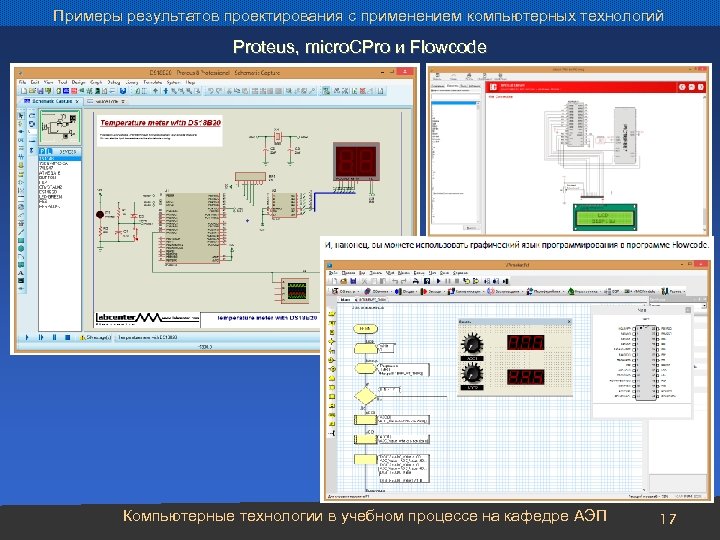Select BUTTON in the Proteus device list
This screenshot has height=540, width=720.
(48, 177)
